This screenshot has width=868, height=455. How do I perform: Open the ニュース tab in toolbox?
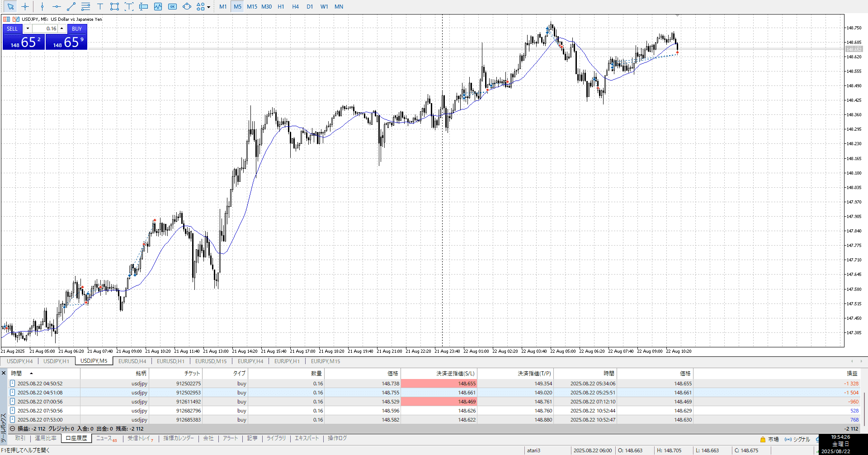click(104, 438)
